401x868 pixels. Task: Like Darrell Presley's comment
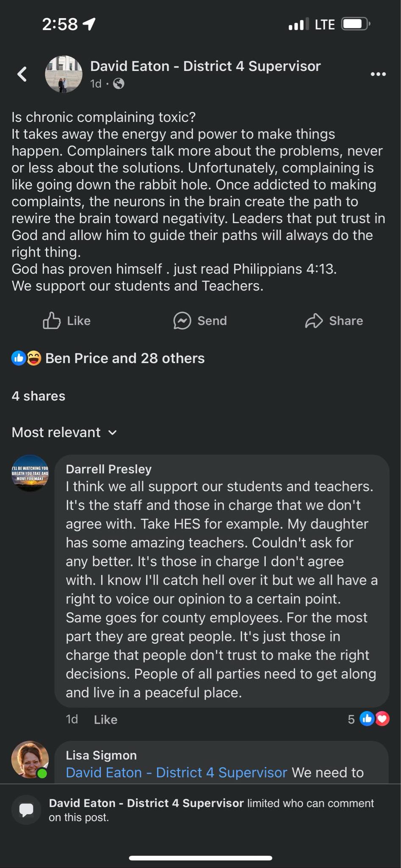pos(105,720)
